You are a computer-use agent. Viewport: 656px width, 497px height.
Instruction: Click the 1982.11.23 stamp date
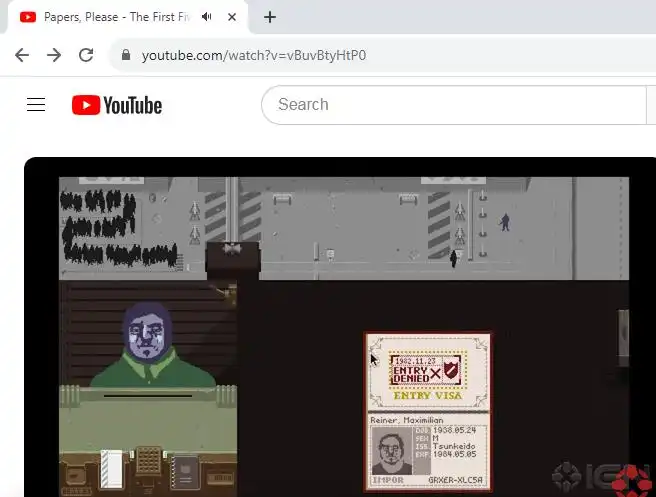click(415, 361)
